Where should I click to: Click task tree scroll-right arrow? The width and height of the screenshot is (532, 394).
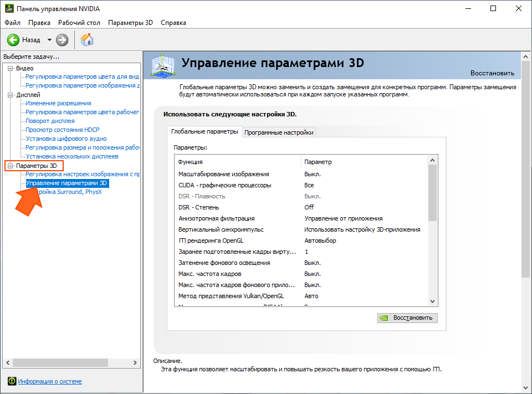[x=135, y=362]
